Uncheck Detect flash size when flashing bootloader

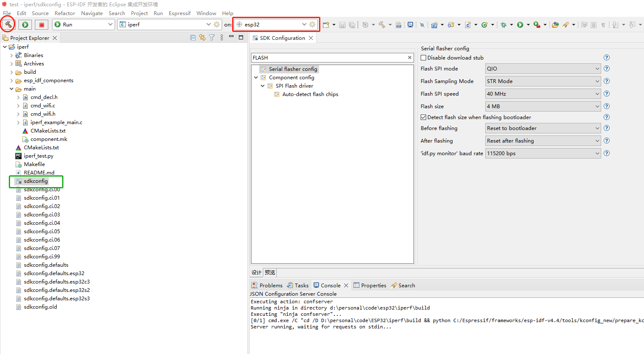point(423,117)
